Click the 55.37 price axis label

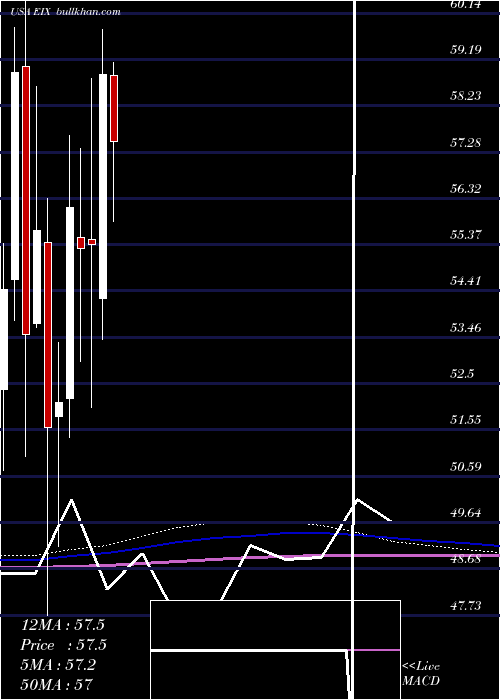(465, 234)
